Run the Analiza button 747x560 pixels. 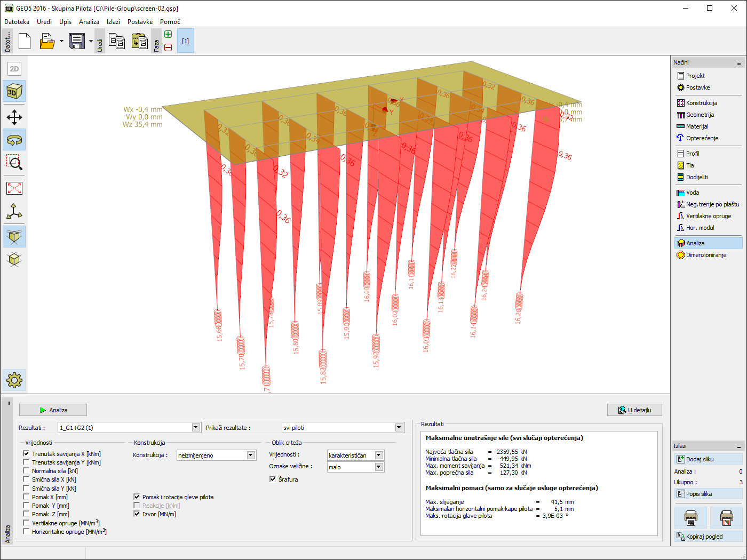(53, 410)
